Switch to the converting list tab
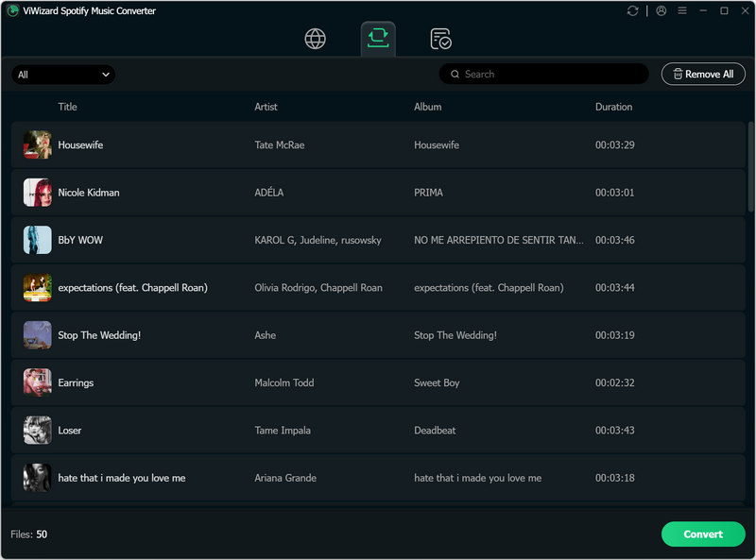 pyautogui.click(x=378, y=39)
